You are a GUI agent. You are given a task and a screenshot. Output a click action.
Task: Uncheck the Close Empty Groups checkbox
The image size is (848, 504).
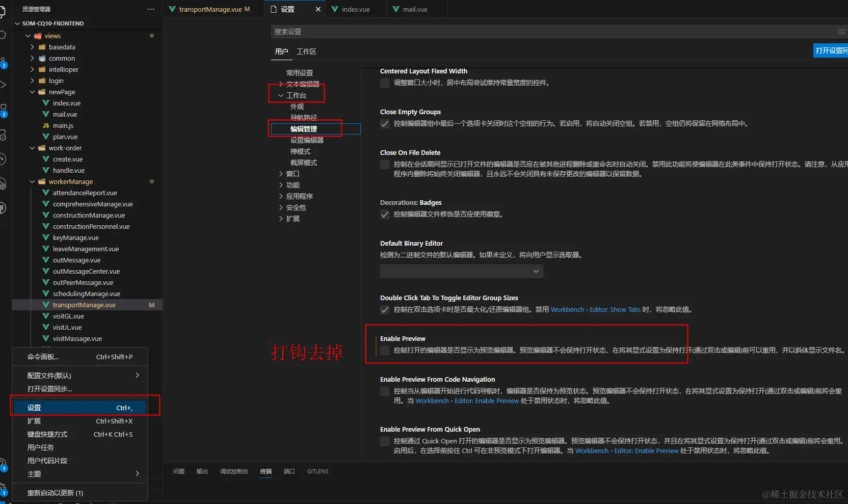point(385,123)
